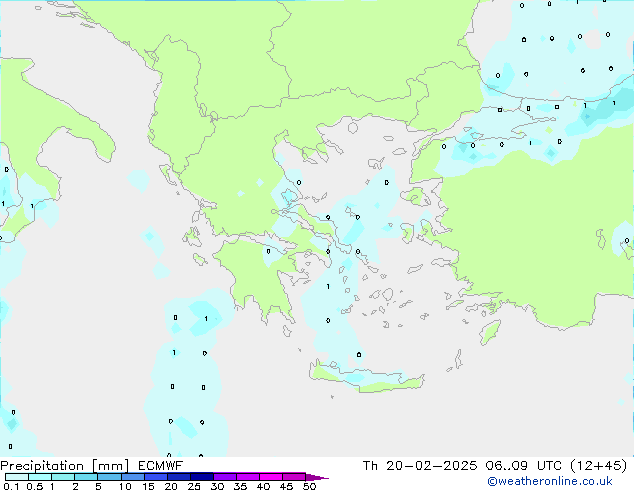
Task: Select the 30–35 mm purple legend swatch
Action: tap(225, 477)
